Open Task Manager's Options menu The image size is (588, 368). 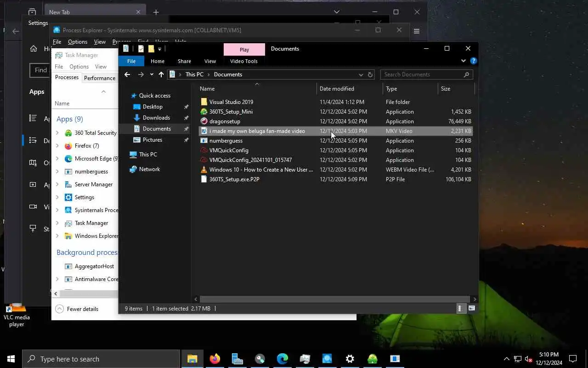click(79, 67)
